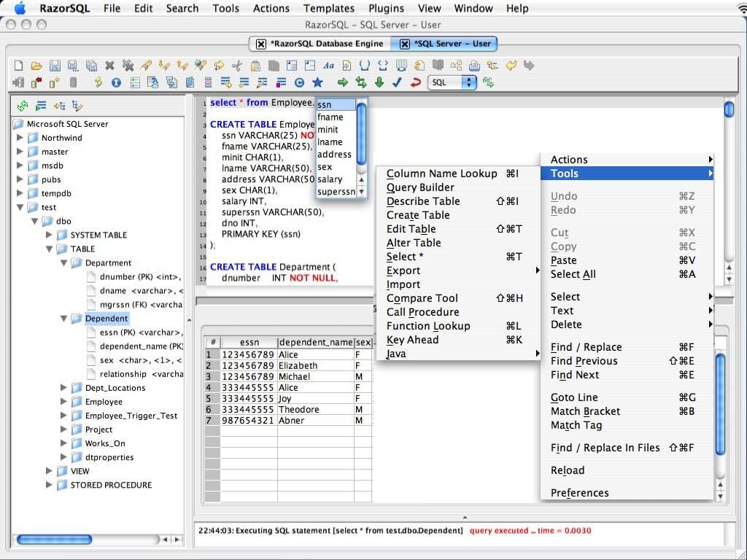Screen dimensions: 747x560
Task: Click the navigator horizontal scrollbar thumb
Action: tap(54, 540)
